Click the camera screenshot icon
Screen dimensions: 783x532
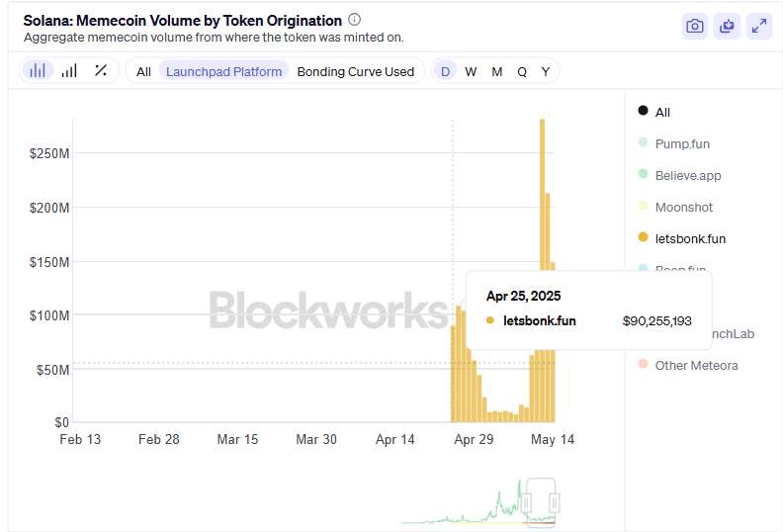click(x=695, y=27)
